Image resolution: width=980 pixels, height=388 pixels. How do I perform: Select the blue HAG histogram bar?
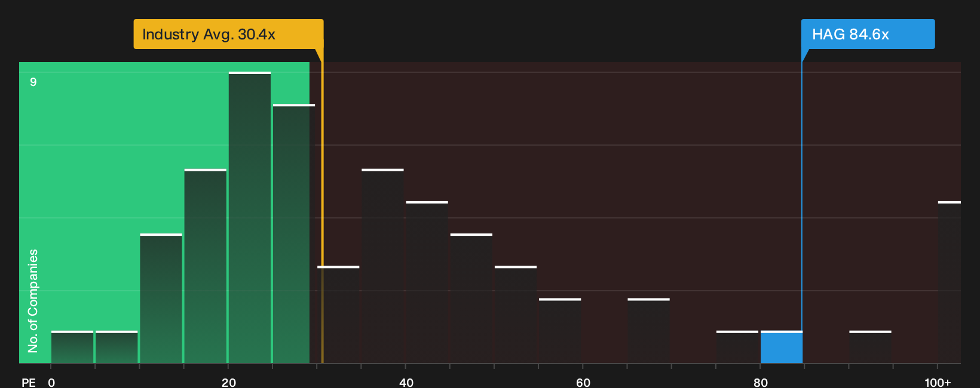pos(781,347)
